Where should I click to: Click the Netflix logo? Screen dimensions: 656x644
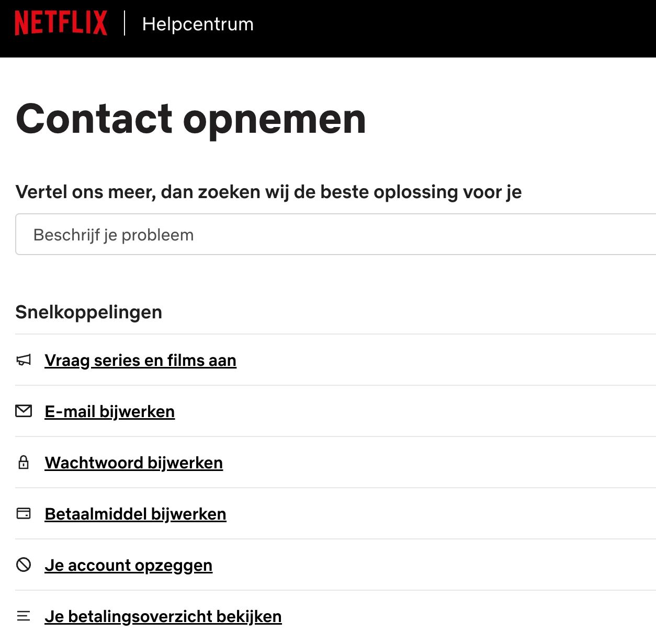coord(61,24)
